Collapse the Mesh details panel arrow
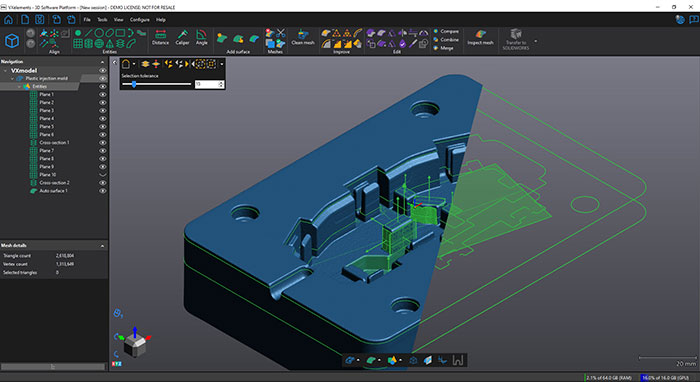The height and width of the screenshot is (382, 700). coord(103,245)
